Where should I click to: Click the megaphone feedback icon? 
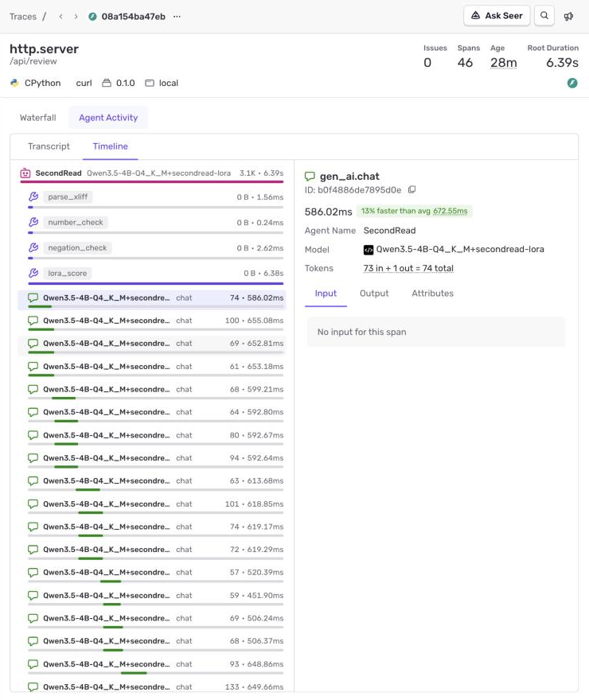[x=568, y=17]
